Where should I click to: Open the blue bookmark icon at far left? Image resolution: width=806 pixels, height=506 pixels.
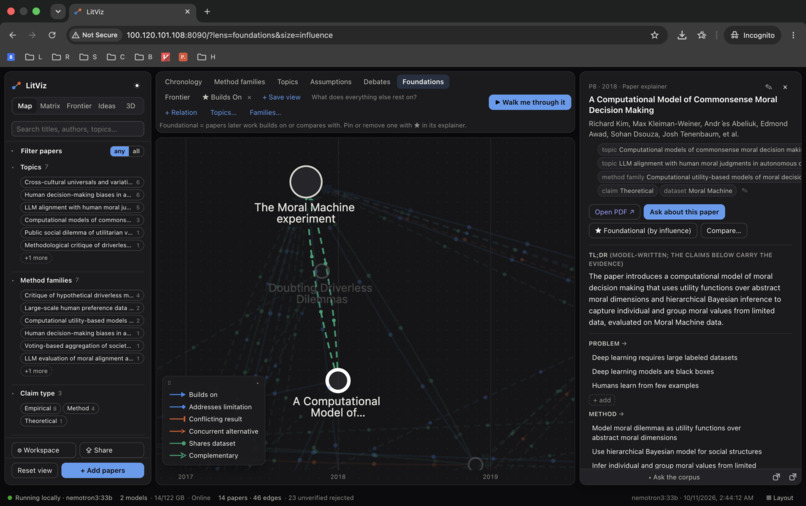(11, 57)
